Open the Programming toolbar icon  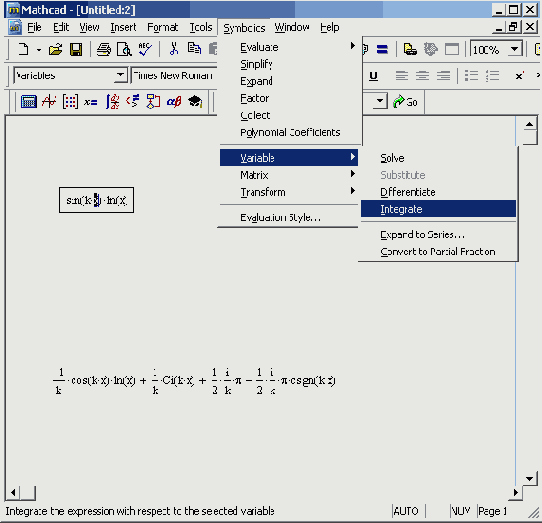[x=153, y=102]
